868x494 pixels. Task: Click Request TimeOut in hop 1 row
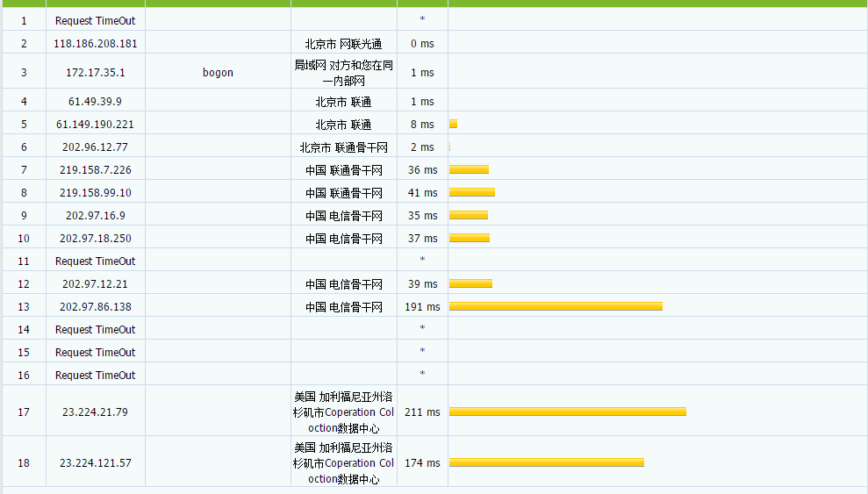click(95, 21)
